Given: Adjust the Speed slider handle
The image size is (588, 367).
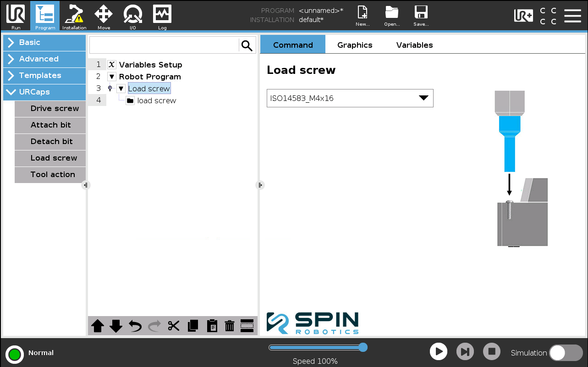Looking at the screenshot, I should click(x=363, y=347).
